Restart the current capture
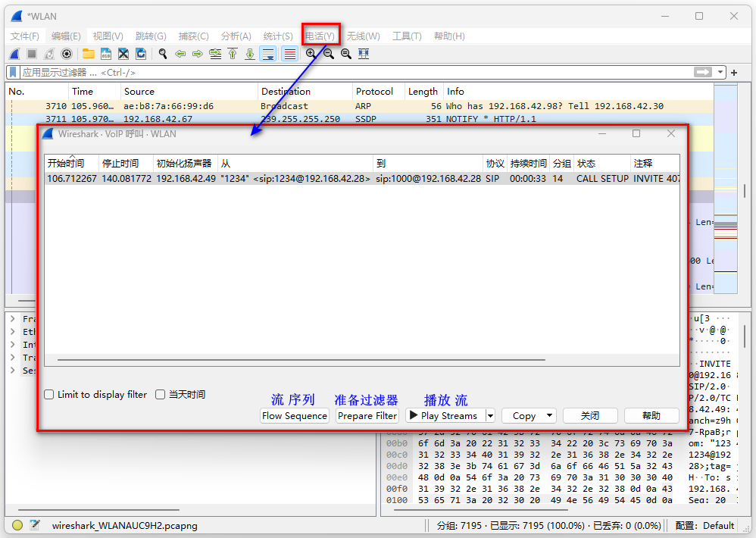The image size is (756, 538). coord(49,54)
